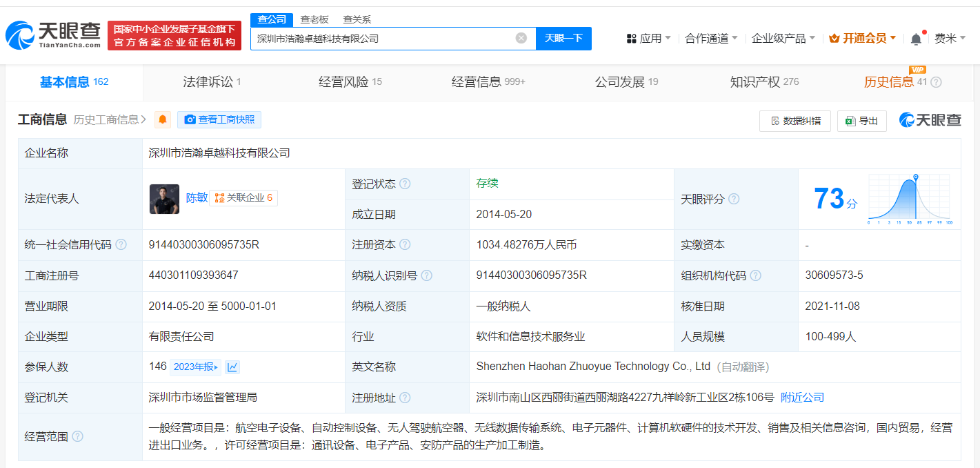The width and height of the screenshot is (980, 468).
Task: Click help icon next to 统一社会信用代码
Action: coord(121,245)
